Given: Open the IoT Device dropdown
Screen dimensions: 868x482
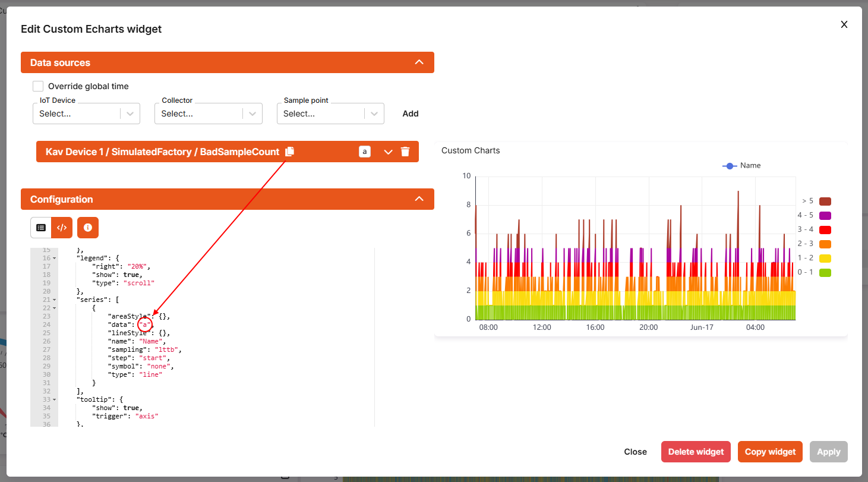Looking at the screenshot, I should pyautogui.click(x=87, y=114).
